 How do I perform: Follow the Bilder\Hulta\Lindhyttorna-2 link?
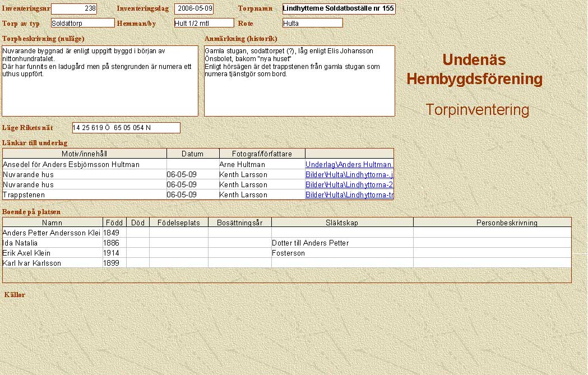coord(349,184)
